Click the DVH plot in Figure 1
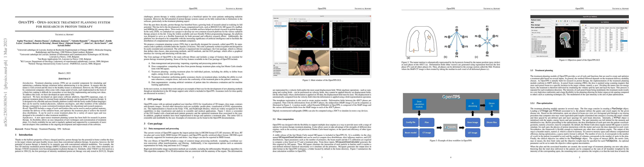 tap(350, 63)
